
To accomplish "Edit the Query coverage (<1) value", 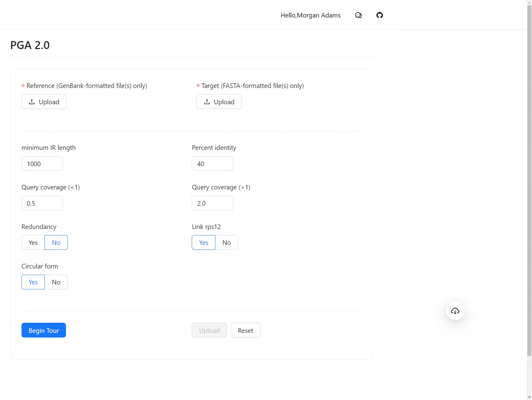I will [x=42, y=203].
